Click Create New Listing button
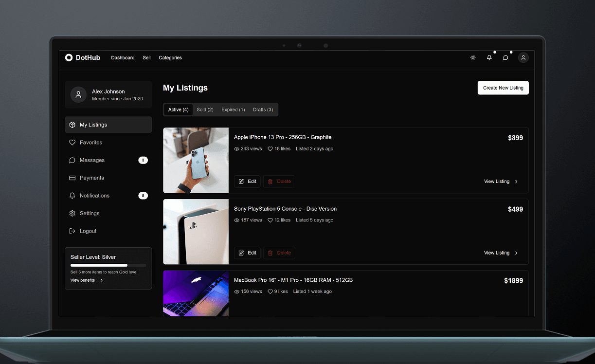The width and height of the screenshot is (595, 364). 503,88
